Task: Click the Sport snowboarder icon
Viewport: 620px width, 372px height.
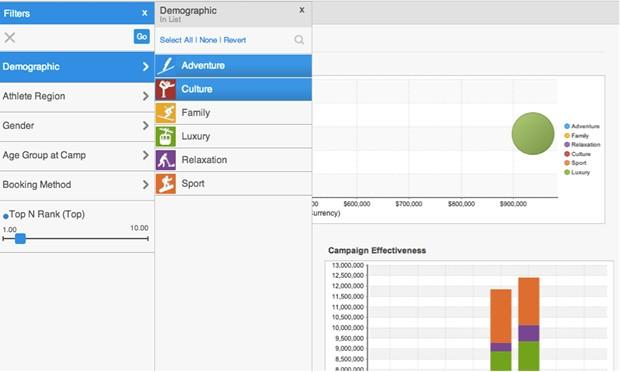Action: 166,184
